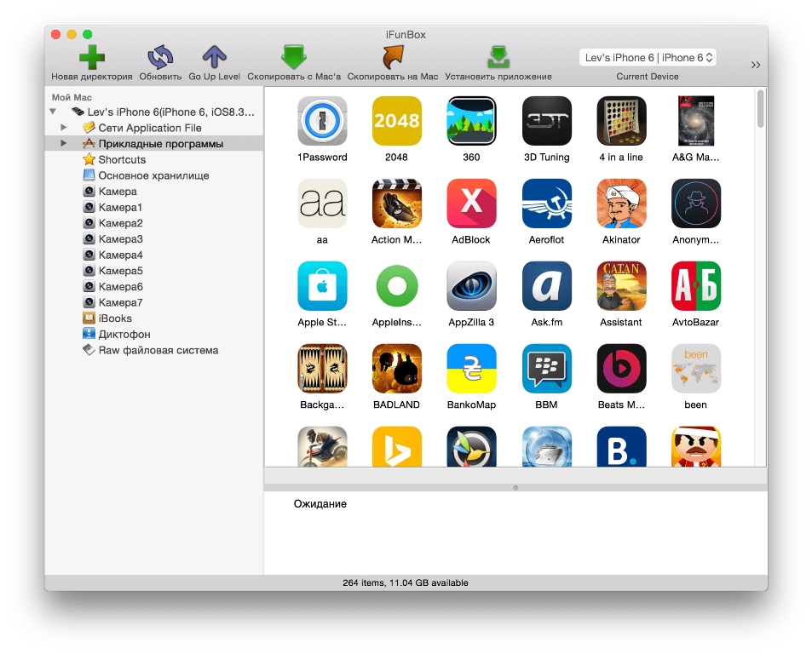Image resolution: width=812 pixels, height=654 pixels.
Task: Select the AvtoBazar app icon
Action: 695,285
